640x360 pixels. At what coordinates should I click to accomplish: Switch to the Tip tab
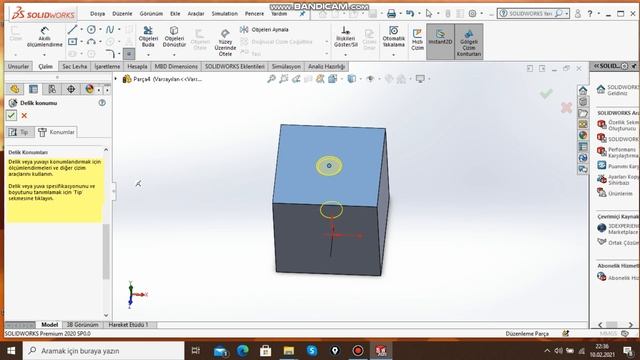pyautogui.click(x=19, y=132)
